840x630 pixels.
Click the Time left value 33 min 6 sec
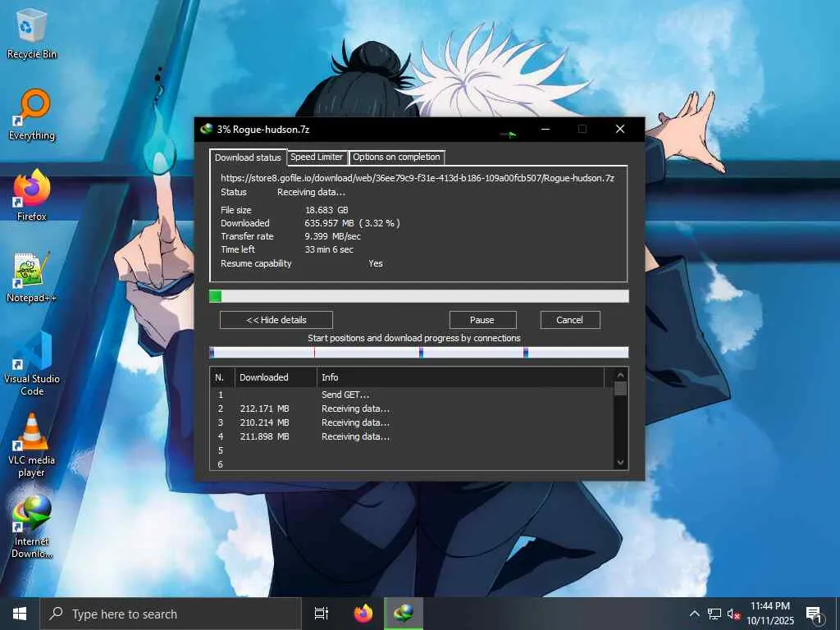329,249
